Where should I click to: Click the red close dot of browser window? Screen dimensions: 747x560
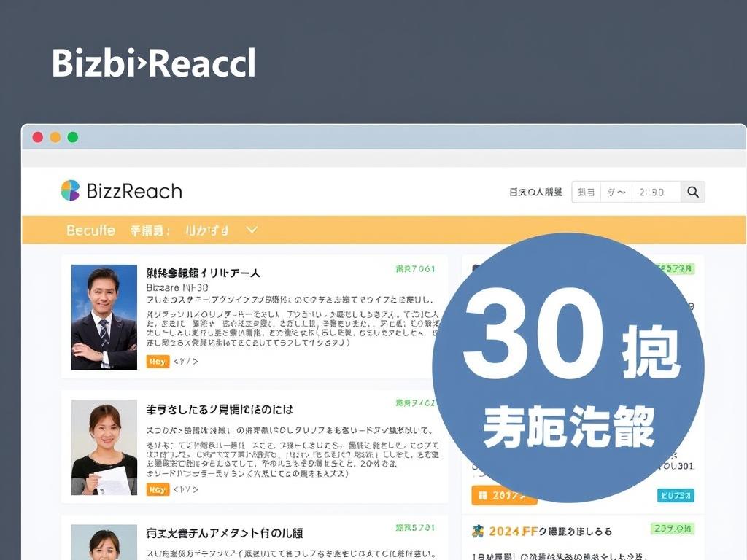click(x=38, y=138)
